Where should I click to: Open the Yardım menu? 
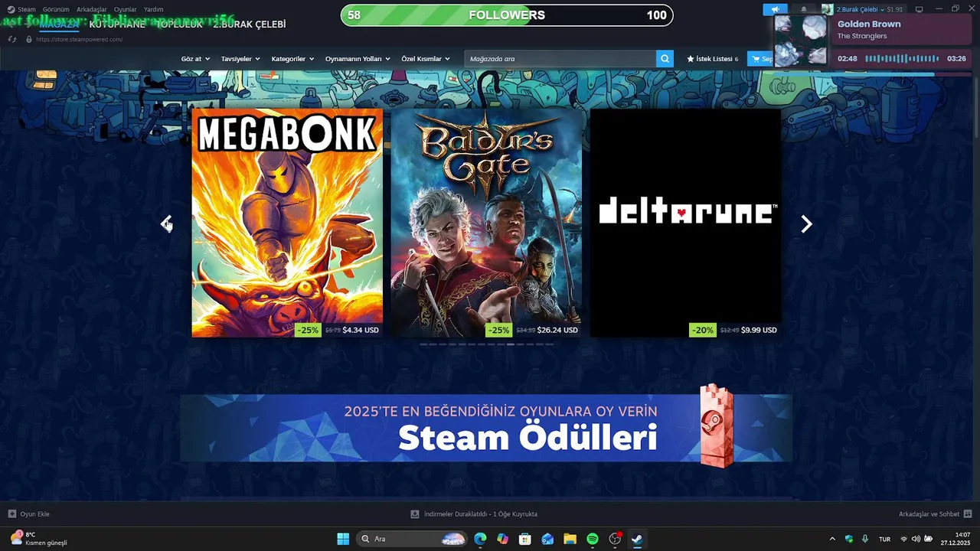click(153, 9)
